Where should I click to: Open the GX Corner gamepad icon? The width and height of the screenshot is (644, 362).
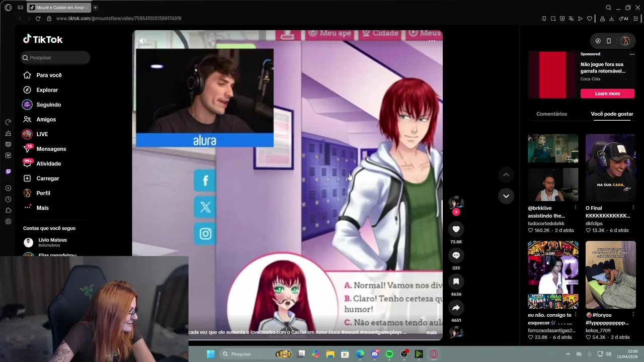click(20, 8)
